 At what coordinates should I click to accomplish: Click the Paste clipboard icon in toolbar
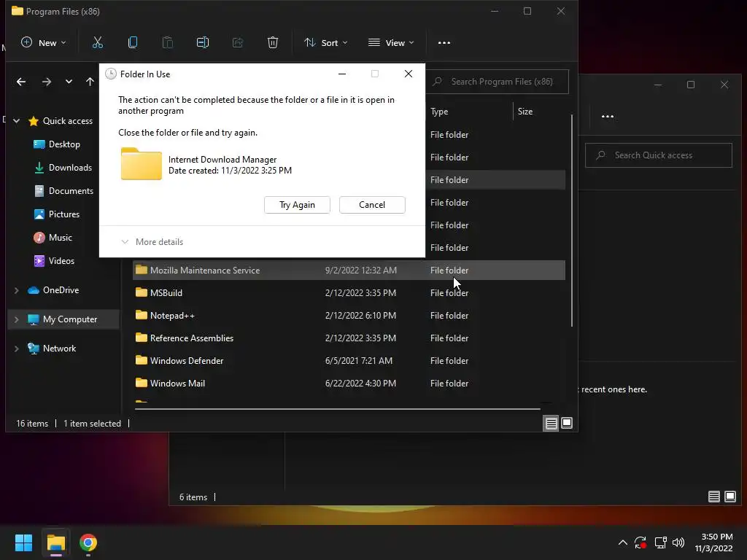click(x=168, y=43)
